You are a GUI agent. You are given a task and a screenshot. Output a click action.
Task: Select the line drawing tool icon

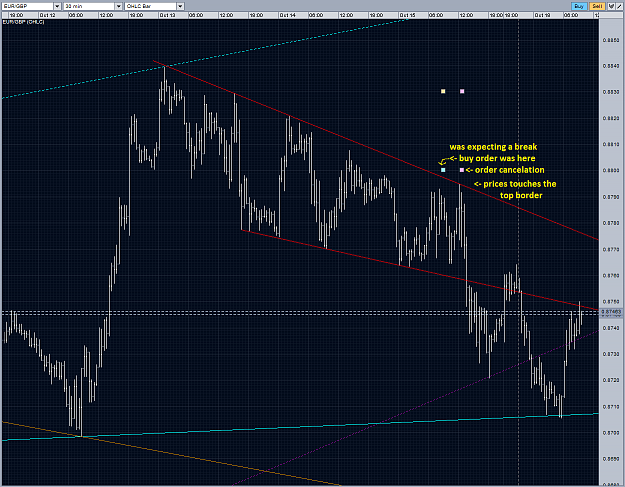click(619, 6)
